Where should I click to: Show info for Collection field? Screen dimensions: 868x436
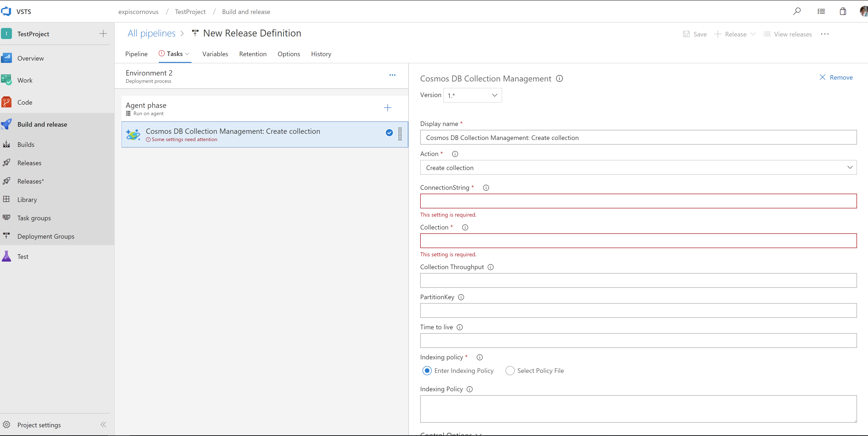pos(465,228)
